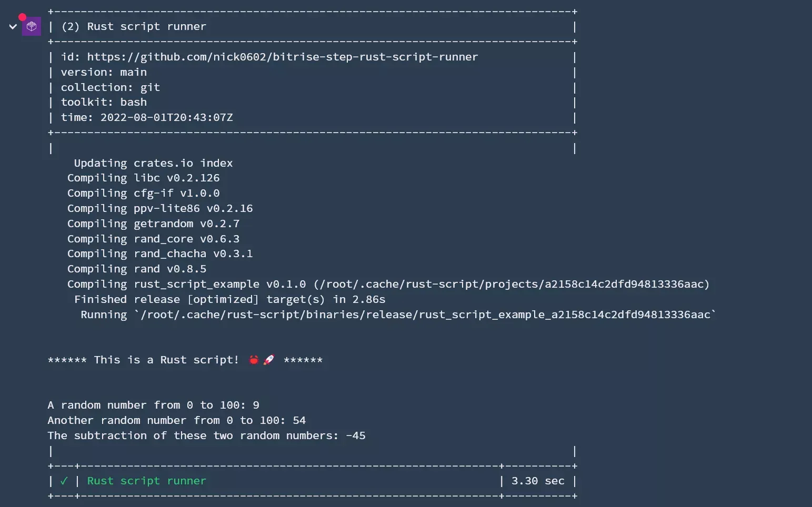Click the rocket emoji in script output
This screenshot has width=812, height=507.
pos(269,360)
